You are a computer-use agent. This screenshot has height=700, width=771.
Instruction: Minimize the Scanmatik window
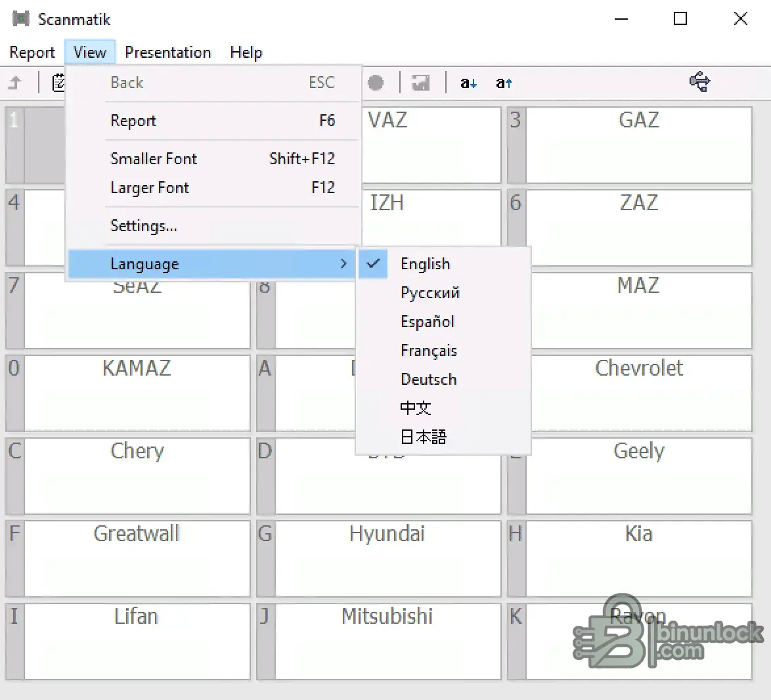pos(621,19)
